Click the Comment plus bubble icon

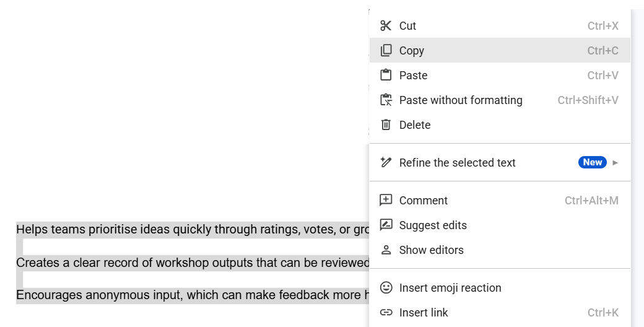(386, 201)
